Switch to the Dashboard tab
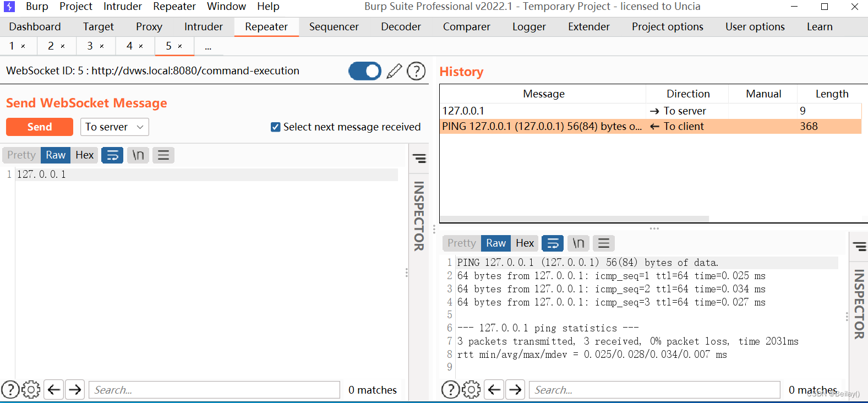Viewport: 868px width, 403px height. [x=35, y=27]
